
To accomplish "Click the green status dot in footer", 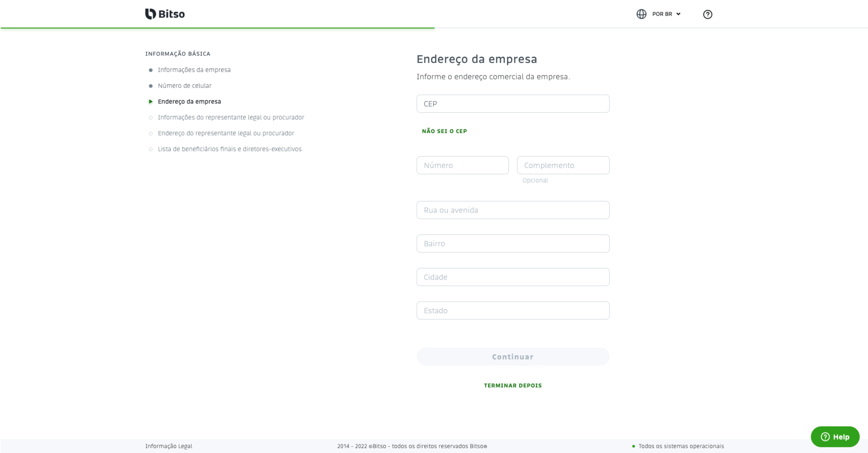I will pos(633,446).
